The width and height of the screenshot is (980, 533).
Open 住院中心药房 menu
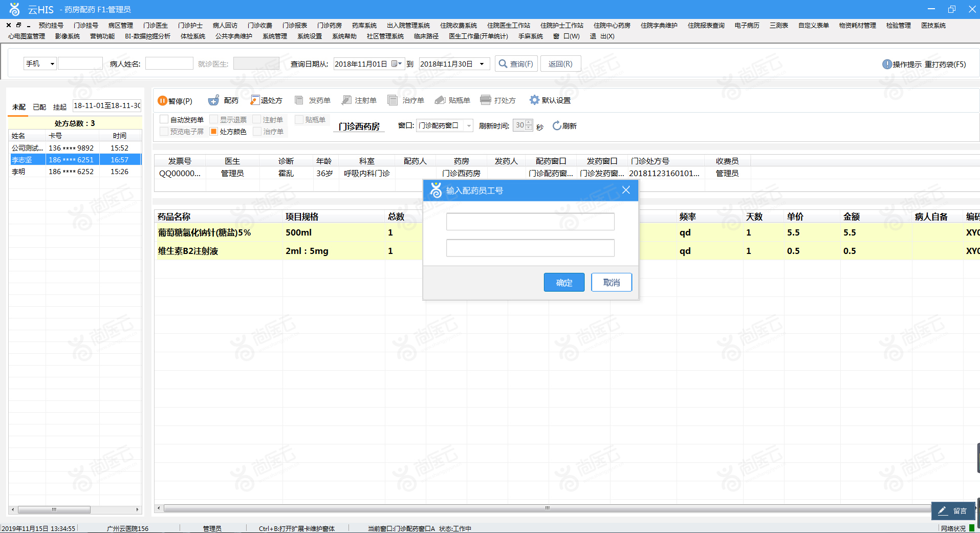[612, 25]
